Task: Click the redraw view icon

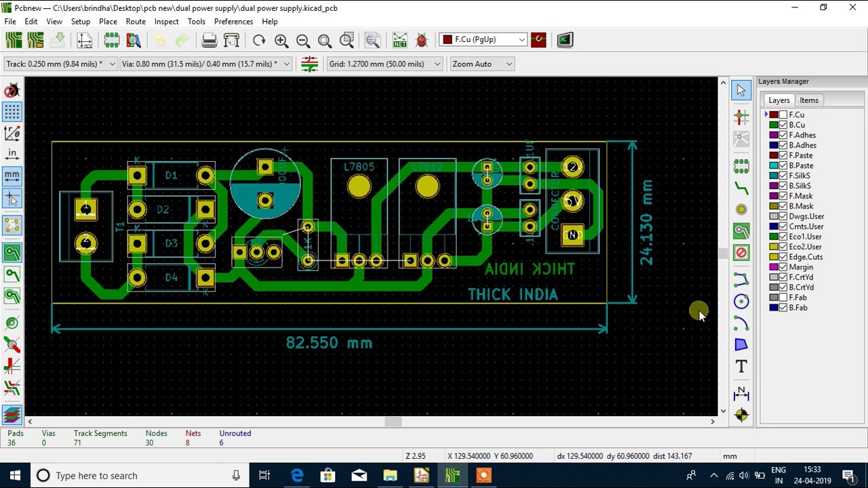Action: click(x=259, y=40)
